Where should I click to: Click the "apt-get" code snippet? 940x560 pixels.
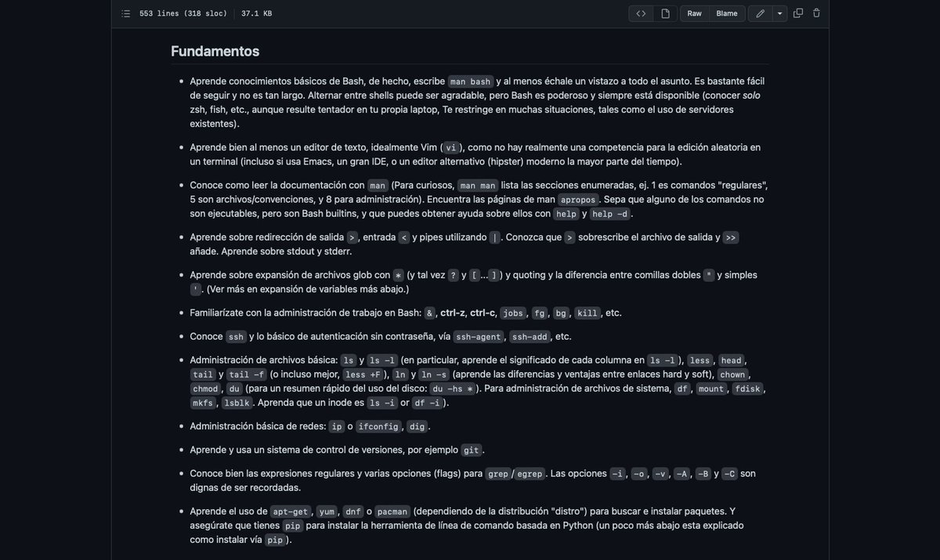tap(291, 511)
